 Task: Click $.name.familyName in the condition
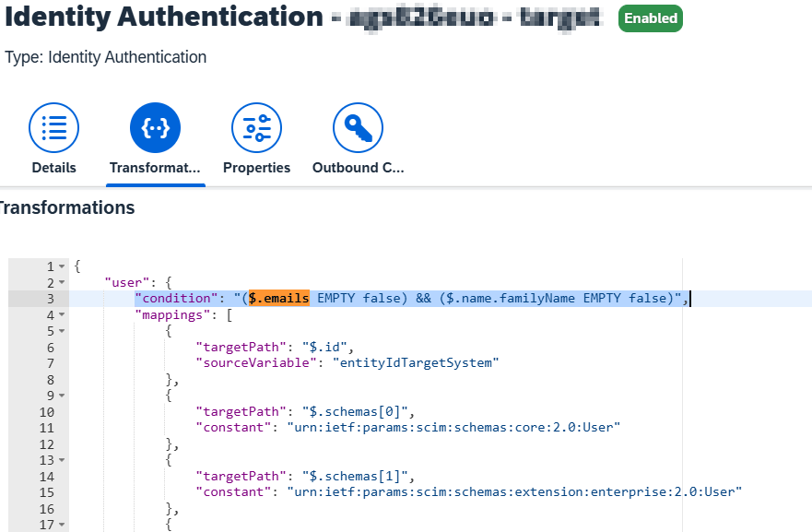point(510,299)
